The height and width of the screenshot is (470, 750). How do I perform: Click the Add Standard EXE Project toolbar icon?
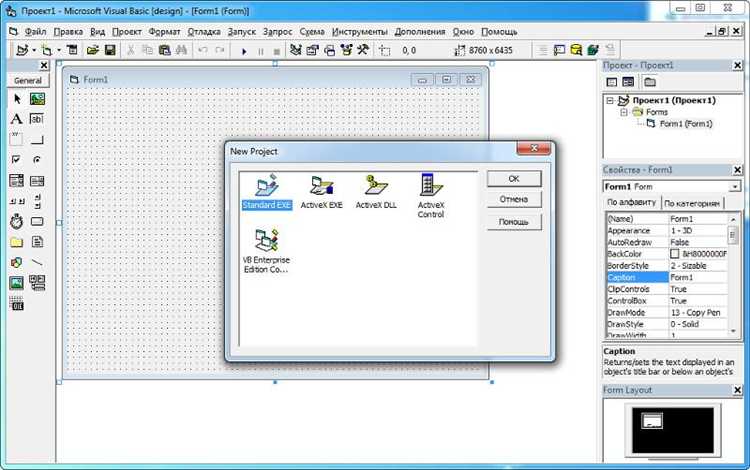coord(22,50)
